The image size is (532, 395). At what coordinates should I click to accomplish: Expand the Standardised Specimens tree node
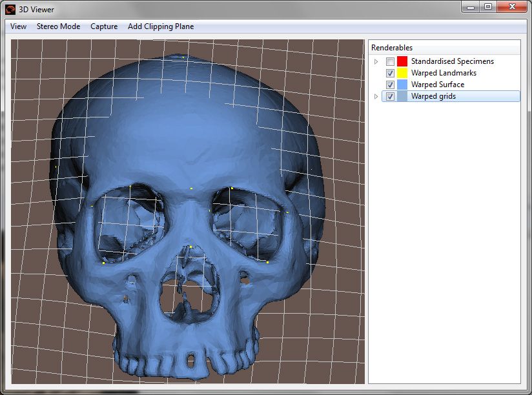[376, 61]
